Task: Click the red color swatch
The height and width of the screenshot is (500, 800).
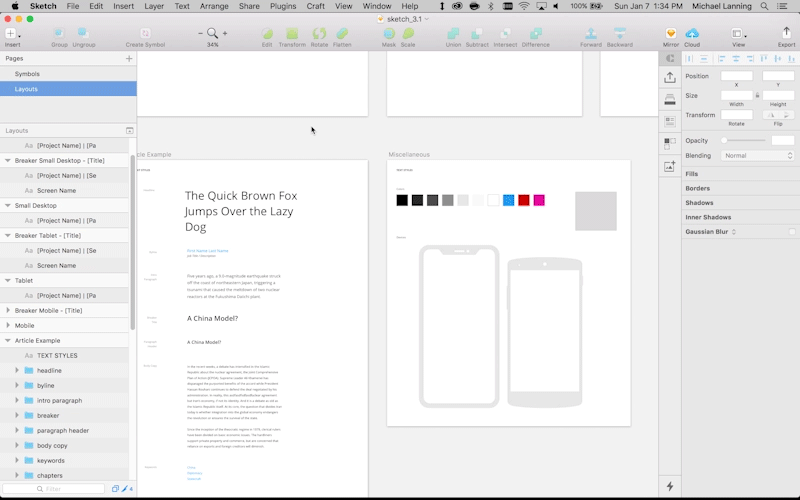Action: click(x=523, y=200)
